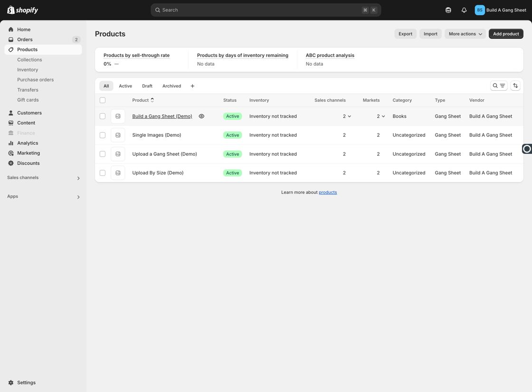Open Upload By Size (Demo) product
Image resolution: width=532 pixels, height=392 pixels.
pos(158,173)
